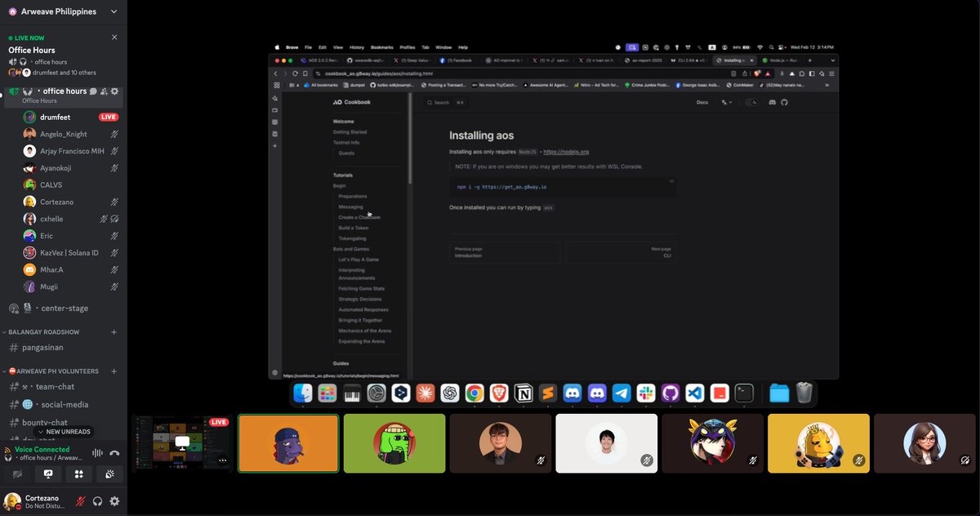Dismiss the LIVE NOW banner
980x516 pixels.
114,38
